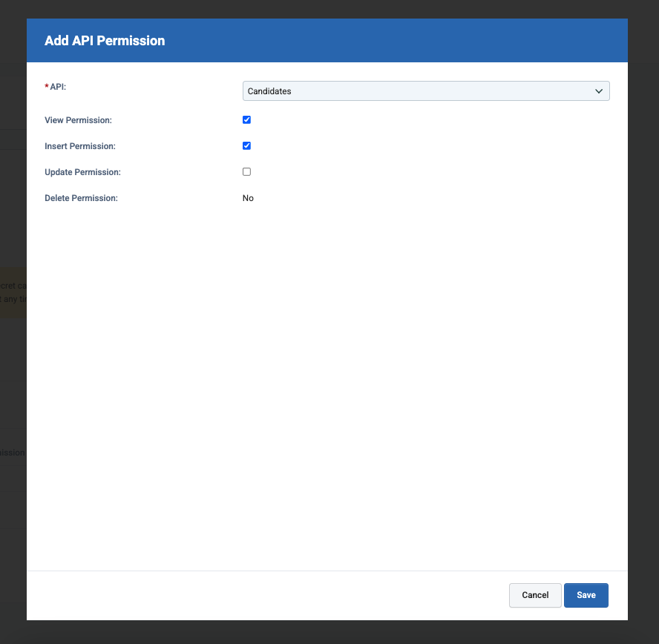Image resolution: width=659 pixels, height=644 pixels.
Task: Click the "Add API Permission" dialog title
Action: tap(105, 41)
